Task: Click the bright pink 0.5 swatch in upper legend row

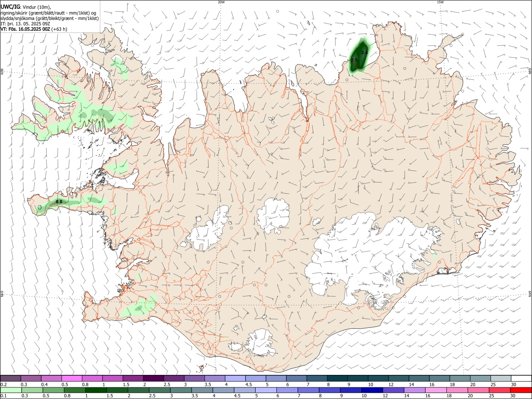Action: 72,379
